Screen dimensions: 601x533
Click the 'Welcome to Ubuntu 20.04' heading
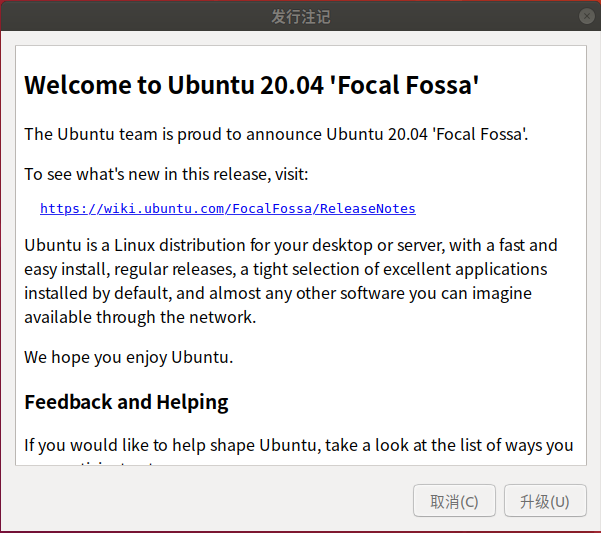click(251, 85)
